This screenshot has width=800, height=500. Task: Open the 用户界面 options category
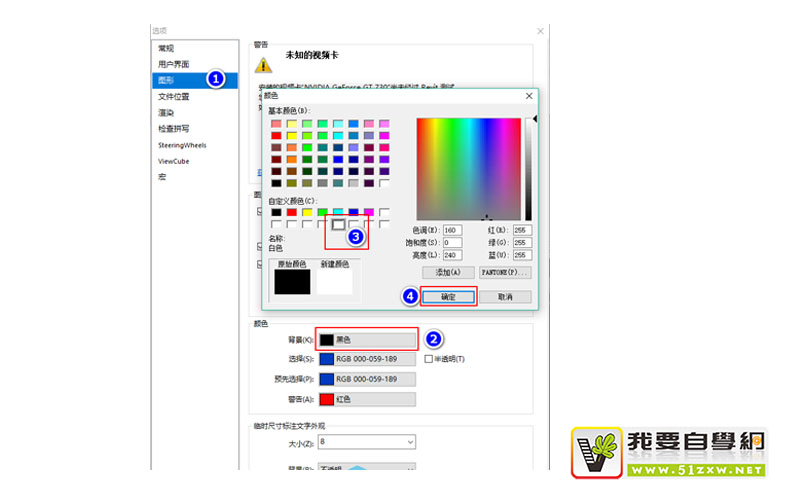click(172, 64)
